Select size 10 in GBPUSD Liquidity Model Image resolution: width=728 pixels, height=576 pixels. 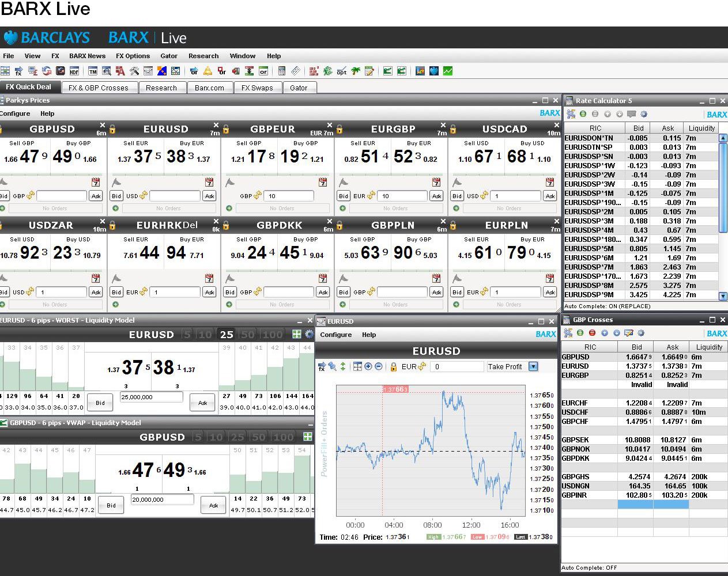(216, 437)
